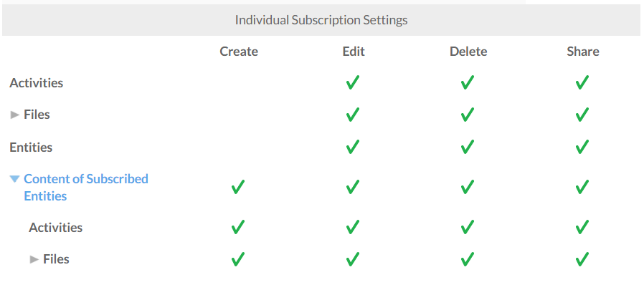Toggle Edit checkmark for top-level Files row
644x300 pixels.
(352, 115)
